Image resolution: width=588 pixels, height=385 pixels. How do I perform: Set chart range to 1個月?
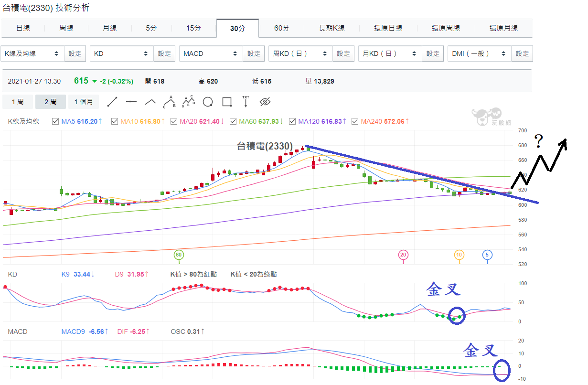[84, 102]
